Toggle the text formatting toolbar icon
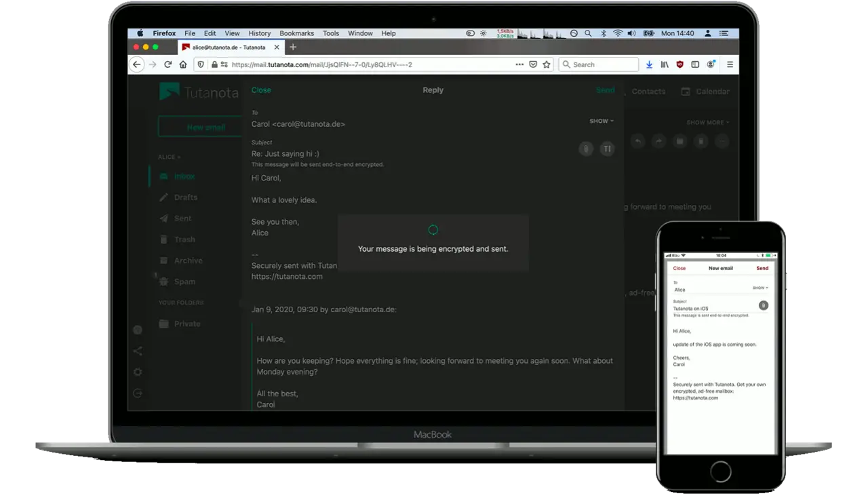Image resolution: width=868 pixels, height=498 pixels. coord(607,149)
